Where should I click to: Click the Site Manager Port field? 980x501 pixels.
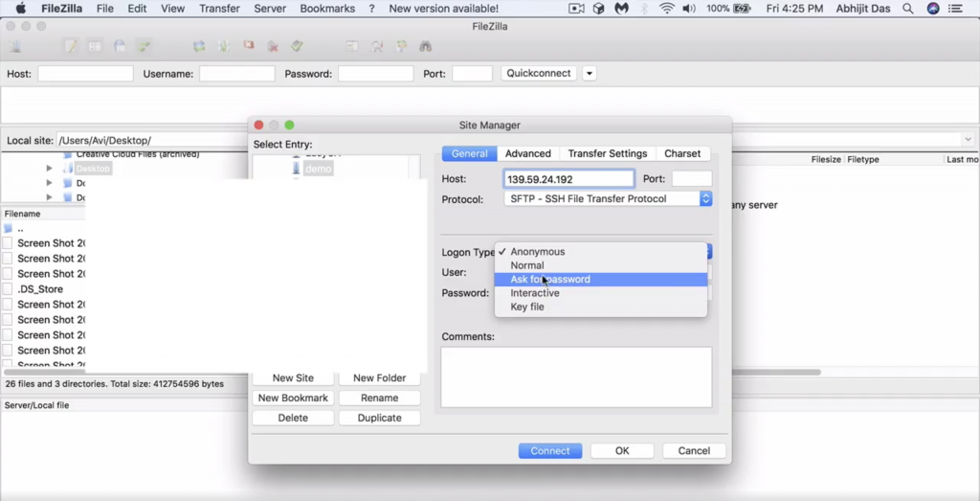pos(692,179)
